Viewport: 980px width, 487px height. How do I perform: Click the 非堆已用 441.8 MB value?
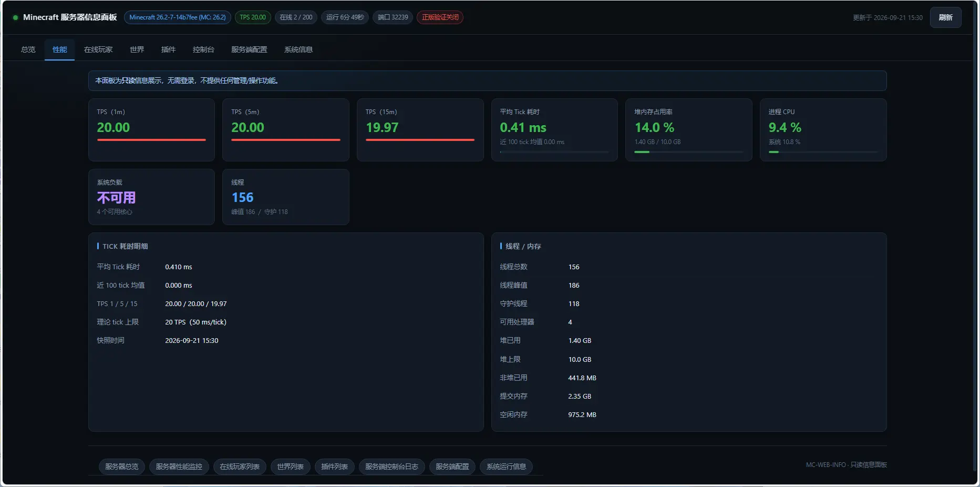[x=582, y=378]
